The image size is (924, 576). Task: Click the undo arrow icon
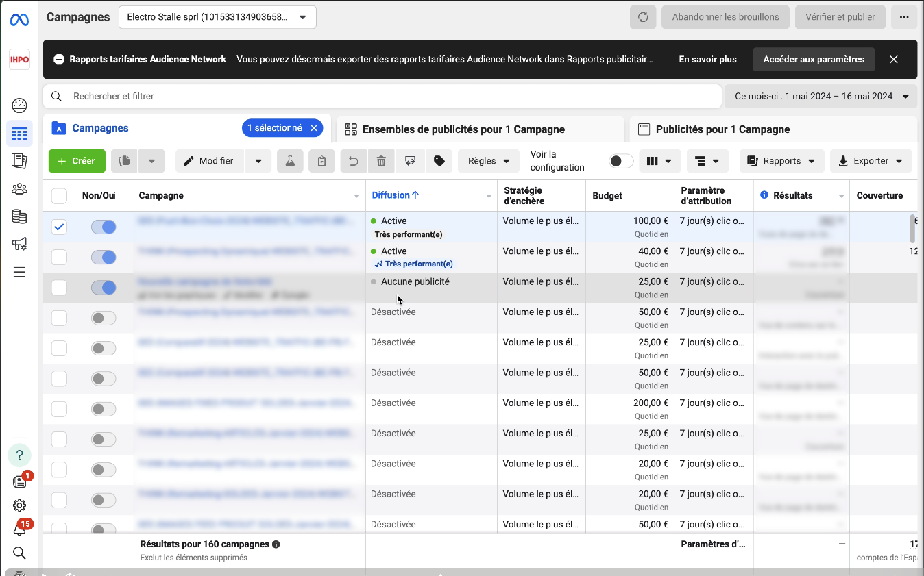354,161
